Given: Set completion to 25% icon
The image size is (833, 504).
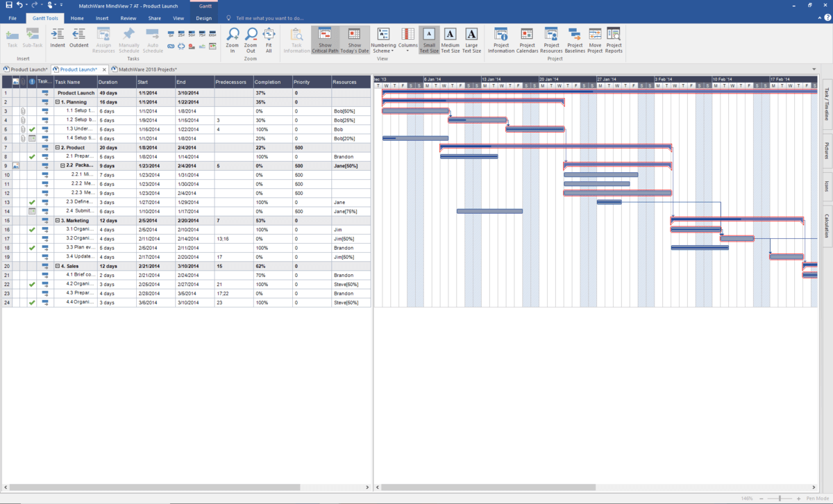Looking at the screenshot, I should [x=181, y=33].
